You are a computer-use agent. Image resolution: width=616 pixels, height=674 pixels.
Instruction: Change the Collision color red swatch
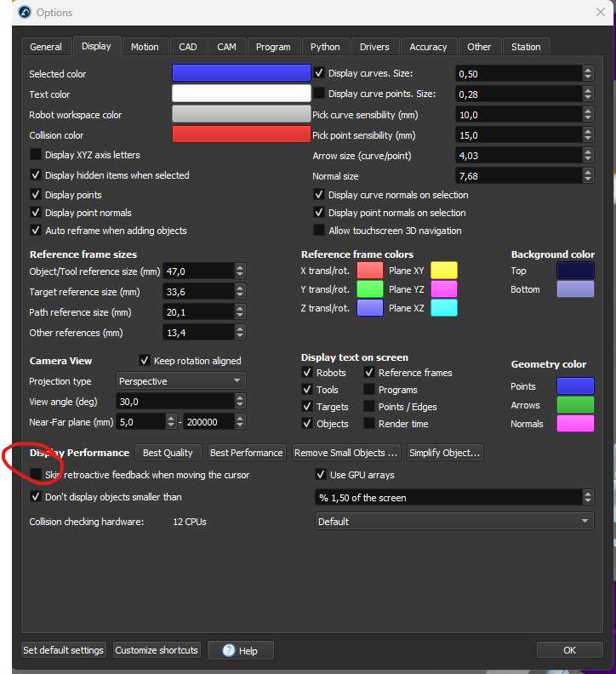click(241, 134)
